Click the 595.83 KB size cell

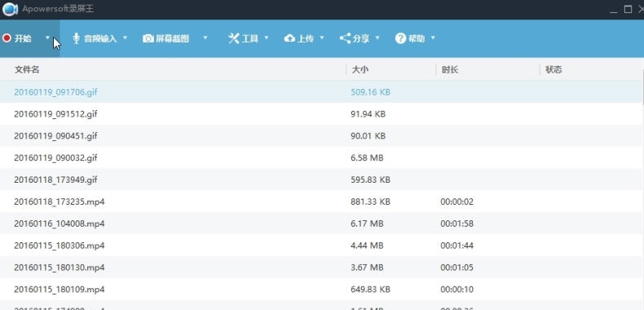(370, 179)
